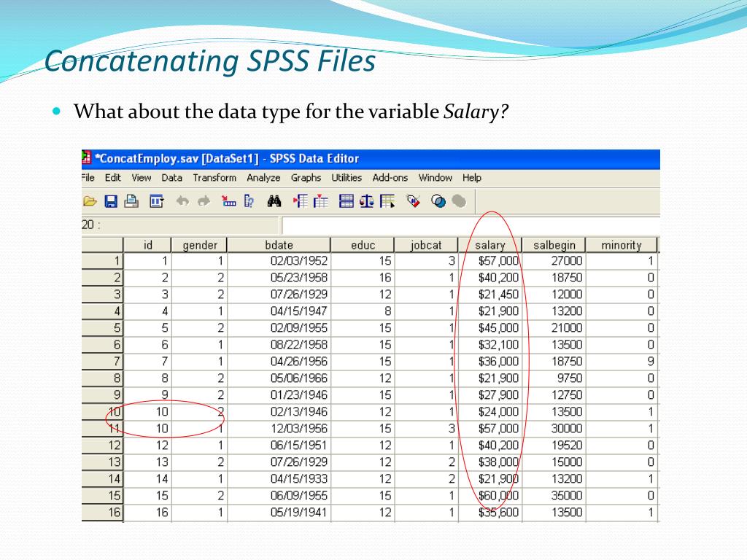Click the minority cell with value 9
The image size is (747, 560).
[x=622, y=362]
